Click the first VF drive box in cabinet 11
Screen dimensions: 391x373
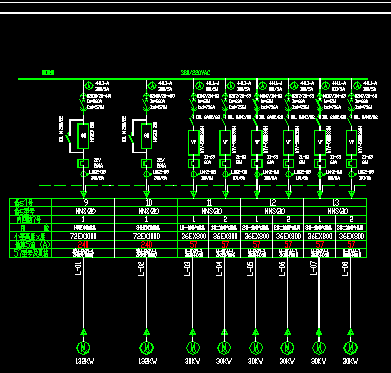[x=194, y=143]
